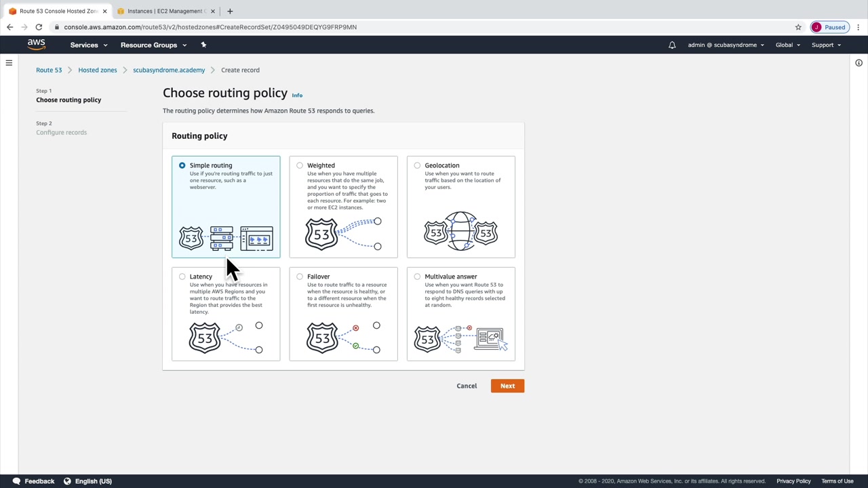Go forward in browser history
The width and height of the screenshot is (868, 488).
pyautogui.click(x=24, y=27)
